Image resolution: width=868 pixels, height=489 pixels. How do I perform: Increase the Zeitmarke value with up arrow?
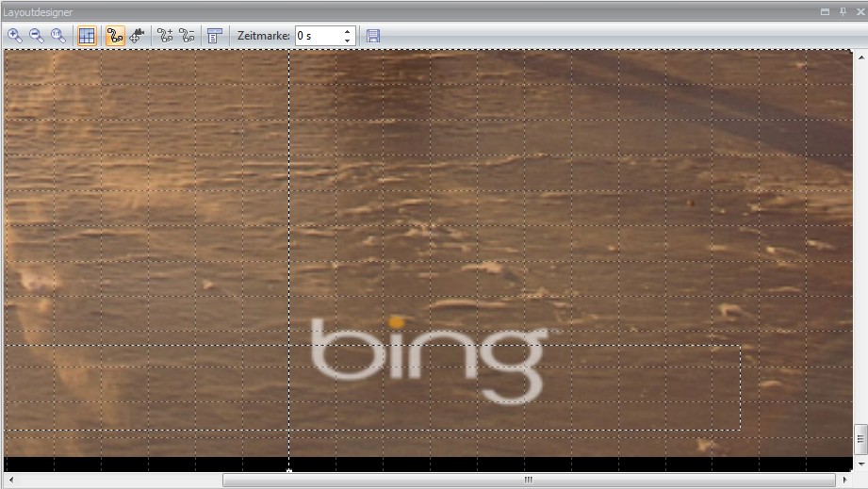348,31
